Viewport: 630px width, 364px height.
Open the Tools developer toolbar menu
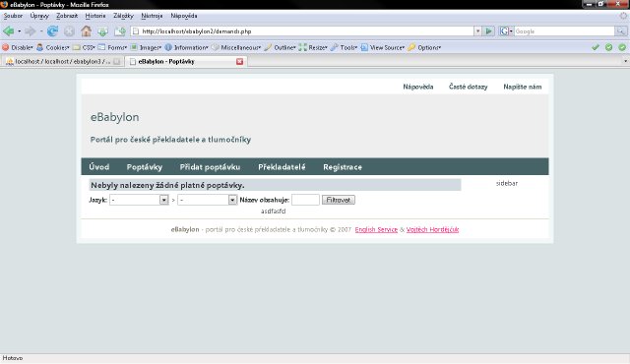click(x=344, y=47)
